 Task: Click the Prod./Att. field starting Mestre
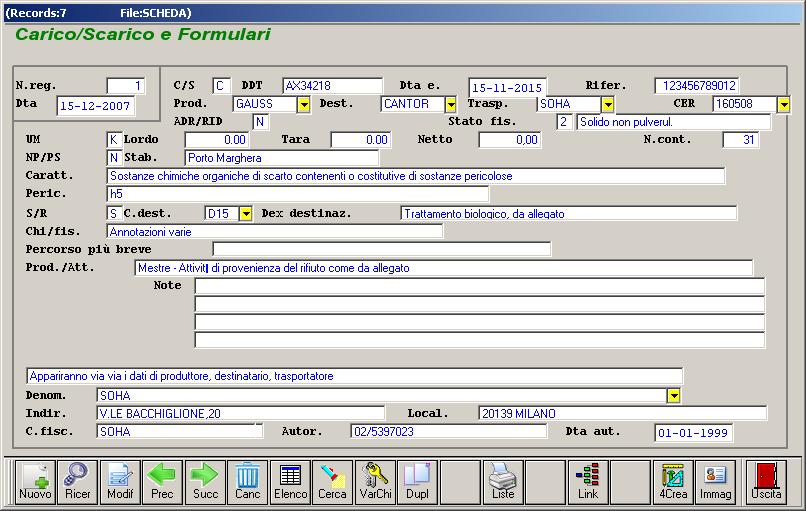444,268
